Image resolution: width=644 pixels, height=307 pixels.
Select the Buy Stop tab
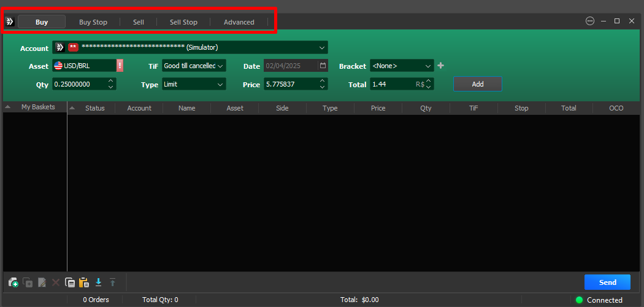[x=93, y=22]
